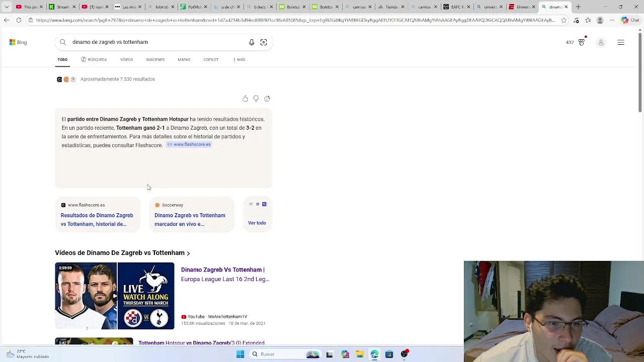This screenshot has width=644, height=362.
Task: Click YouTube source icon under video
Action: coord(184,317)
